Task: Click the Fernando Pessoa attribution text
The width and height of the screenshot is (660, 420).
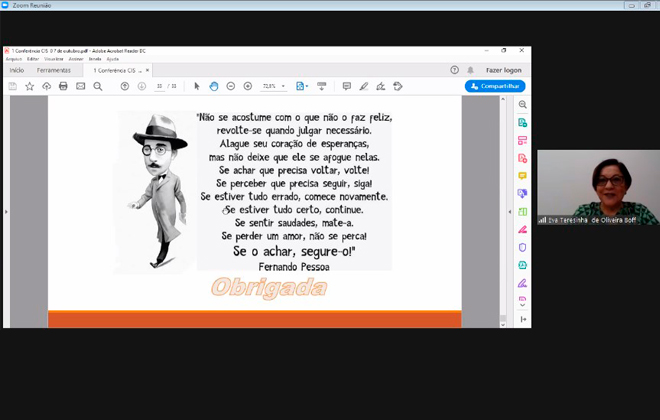Action: tap(294, 267)
